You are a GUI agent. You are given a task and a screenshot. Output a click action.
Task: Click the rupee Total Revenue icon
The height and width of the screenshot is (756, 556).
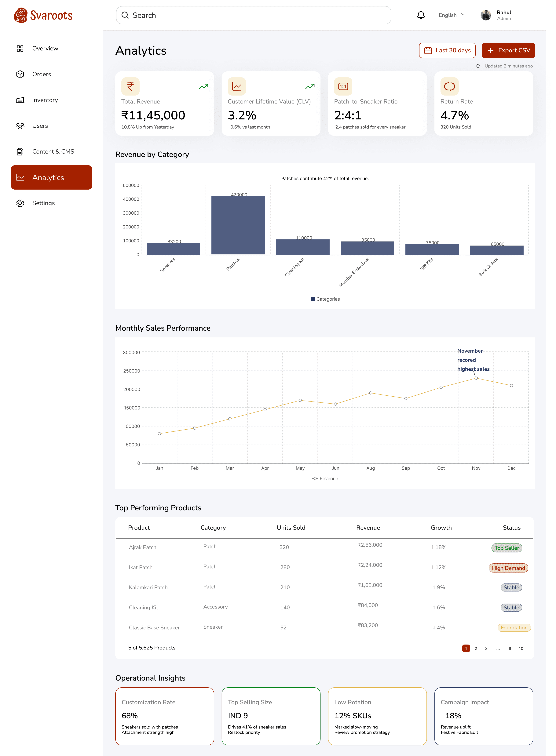pyautogui.click(x=130, y=86)
